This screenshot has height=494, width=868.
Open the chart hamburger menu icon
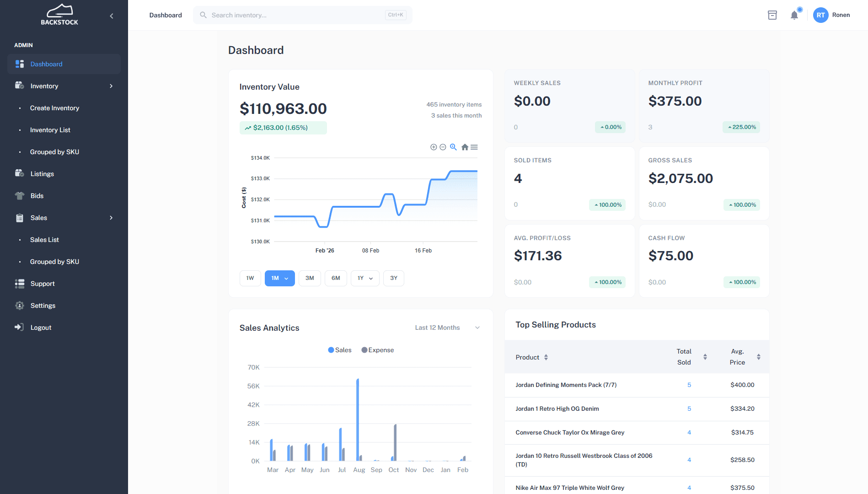474,147
